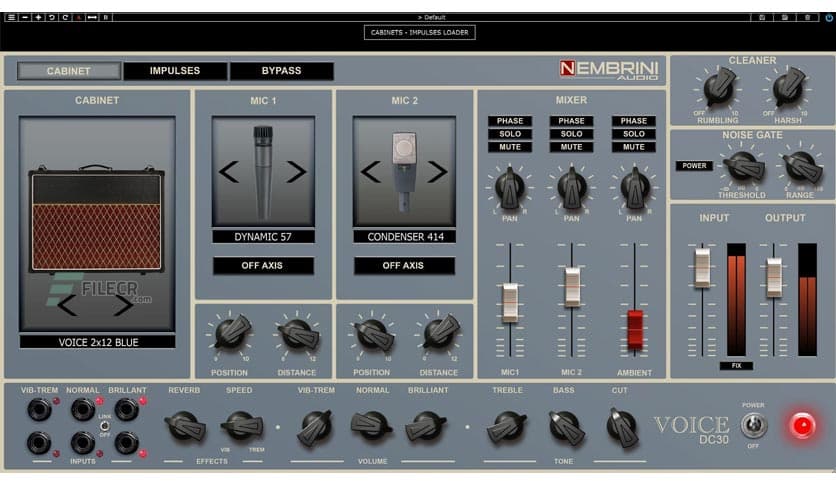Flip the Voice DC30 power toggle switch

pos(753,425)
